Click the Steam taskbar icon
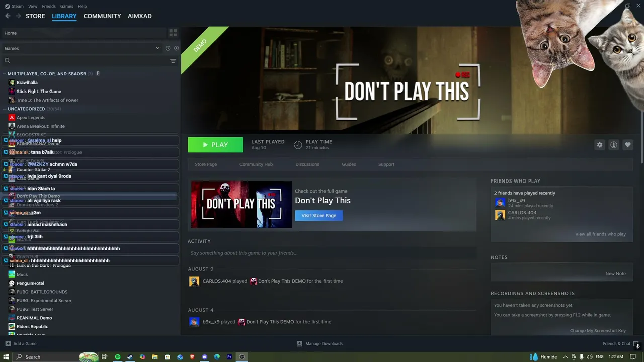The image size is (644, 362). [130, 357]
